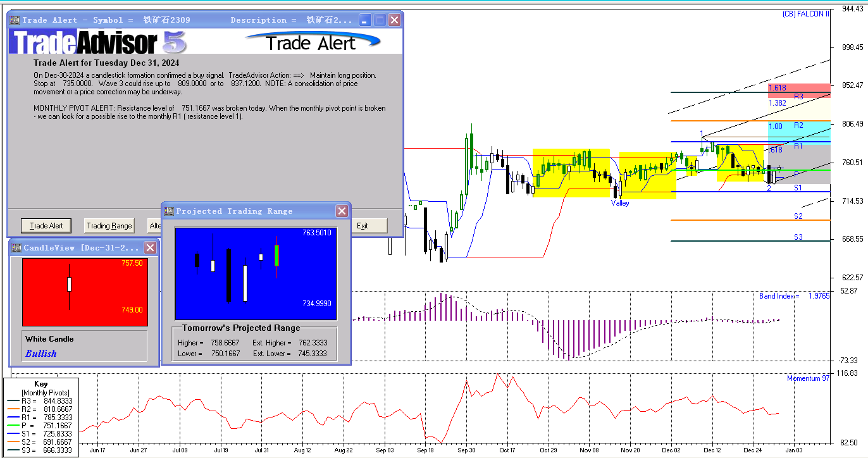Click the 763.5010 label in projected range

point(317,233)
